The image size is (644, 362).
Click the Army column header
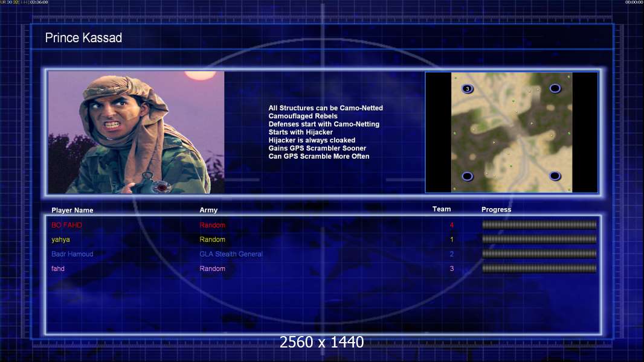point(208,210)
